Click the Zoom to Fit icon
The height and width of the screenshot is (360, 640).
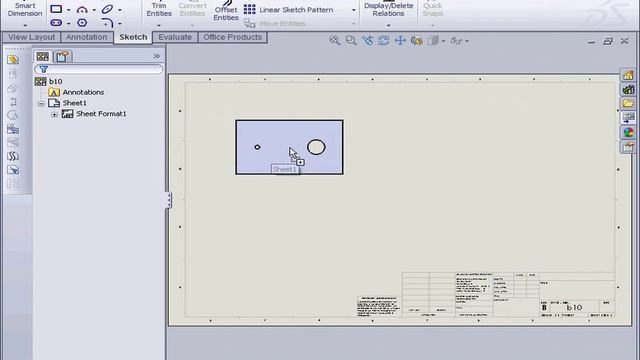click(x=335, y=40)
